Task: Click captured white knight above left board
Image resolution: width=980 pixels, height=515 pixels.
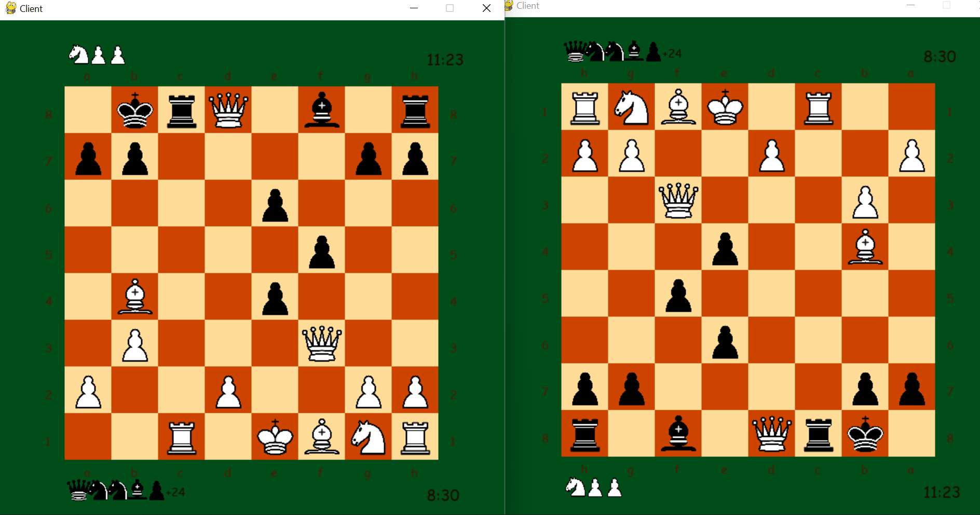Action: [x=79, y=54]
